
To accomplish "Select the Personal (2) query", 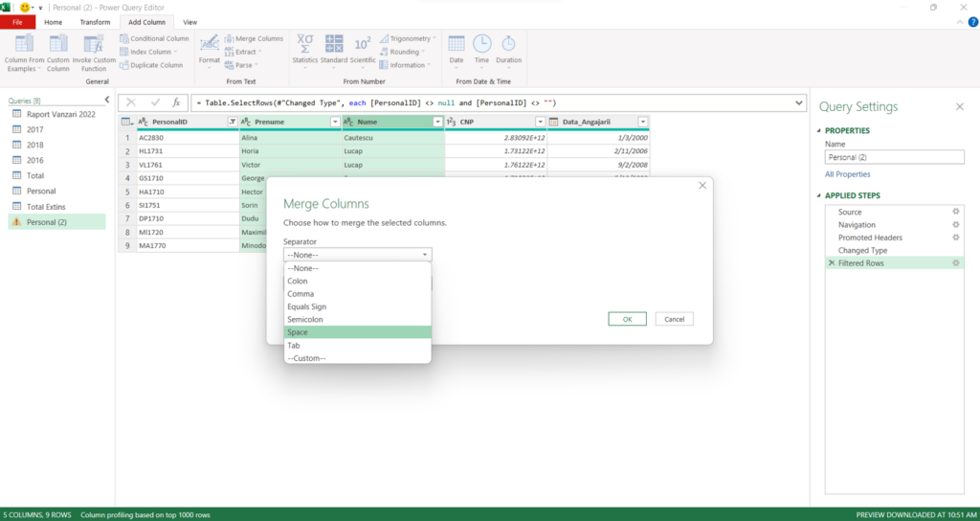I will point(56,222).
